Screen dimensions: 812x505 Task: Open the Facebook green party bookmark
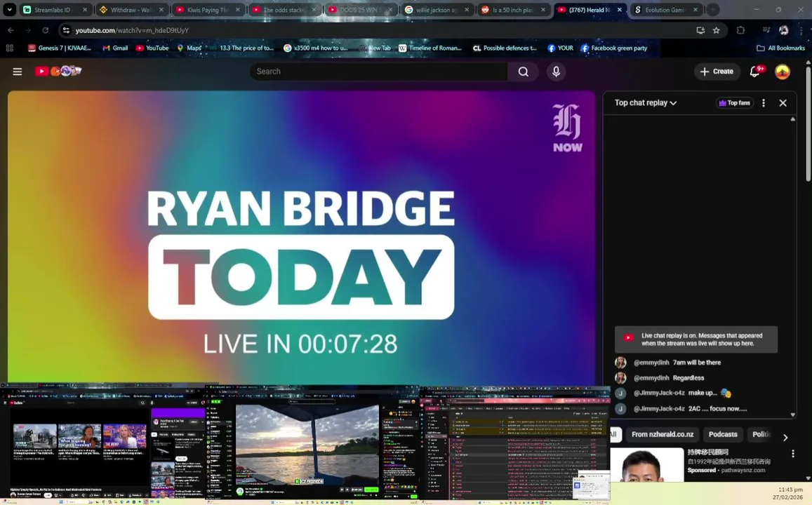[x=613, y=48]
